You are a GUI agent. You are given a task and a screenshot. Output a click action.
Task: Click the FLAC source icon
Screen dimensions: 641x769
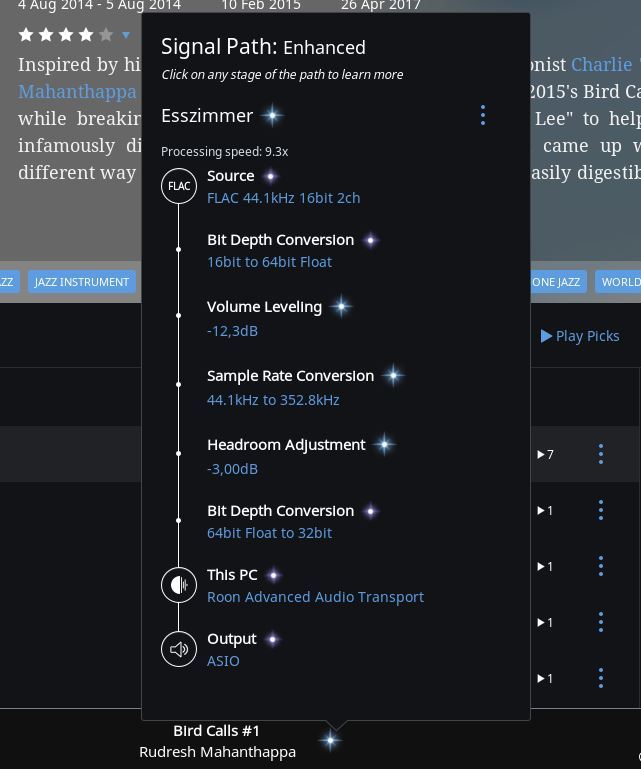click(179, 186)
